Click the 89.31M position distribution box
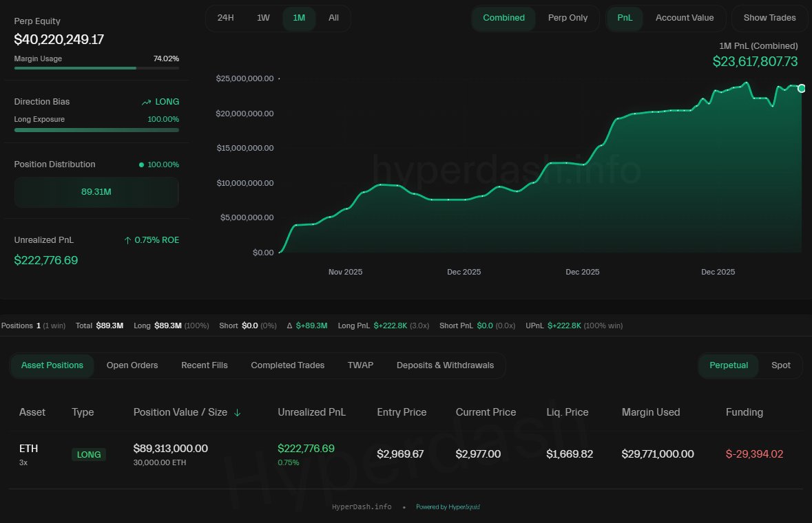Image resolution: width=812 pixels, height=523 pixels. (96, 192)
